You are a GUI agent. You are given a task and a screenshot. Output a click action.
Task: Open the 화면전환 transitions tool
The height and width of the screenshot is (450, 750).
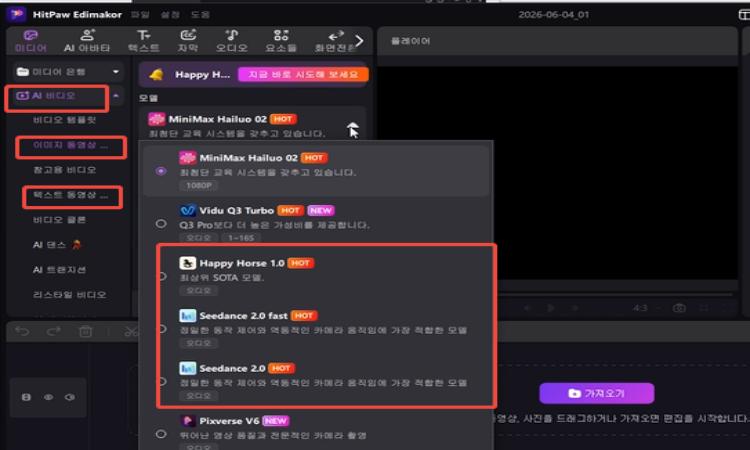pyautogui.click(x=335, y=41)
